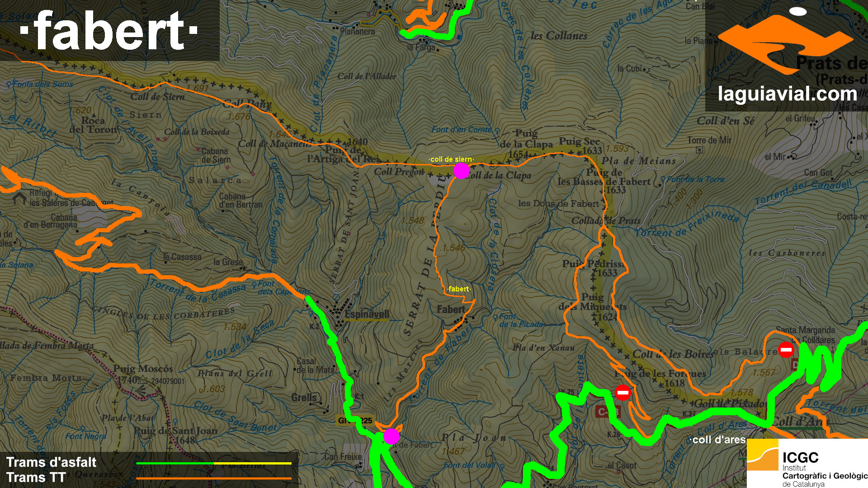Click the magenta marker at coll de siern
Viewport: 868px width, 488px height.
(461, 171)
